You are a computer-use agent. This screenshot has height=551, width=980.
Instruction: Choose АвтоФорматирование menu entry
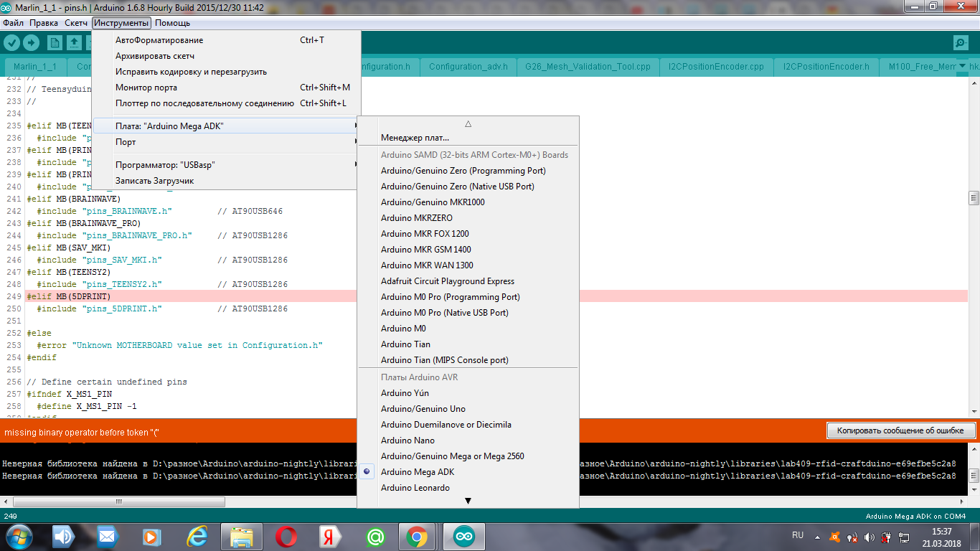point(226,40)
